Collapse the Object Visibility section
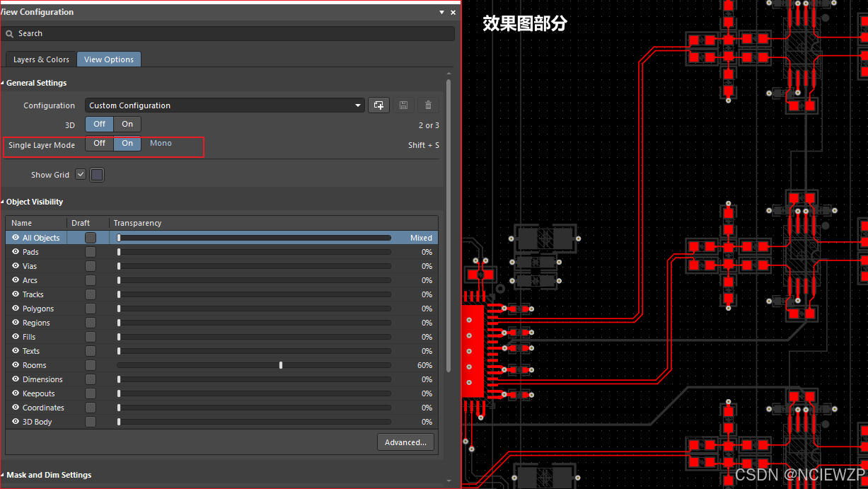Viewport: 868px width, 489px height. point(2,202)
